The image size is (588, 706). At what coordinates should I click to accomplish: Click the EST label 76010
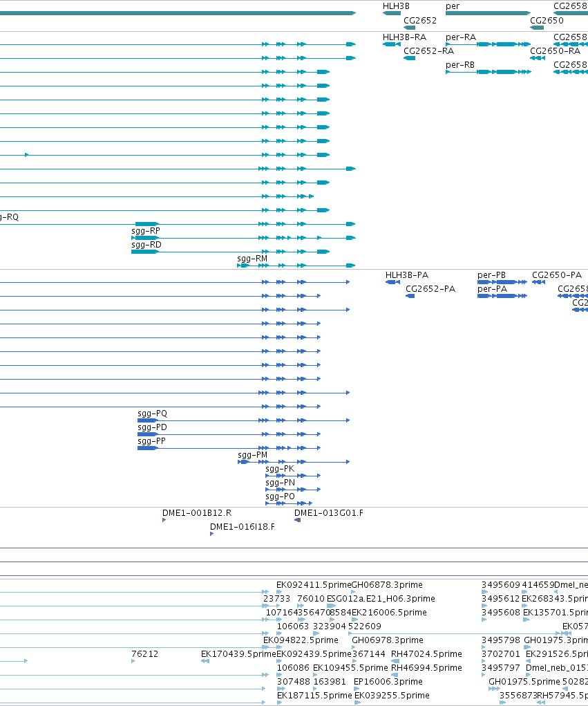coord(311,599)
